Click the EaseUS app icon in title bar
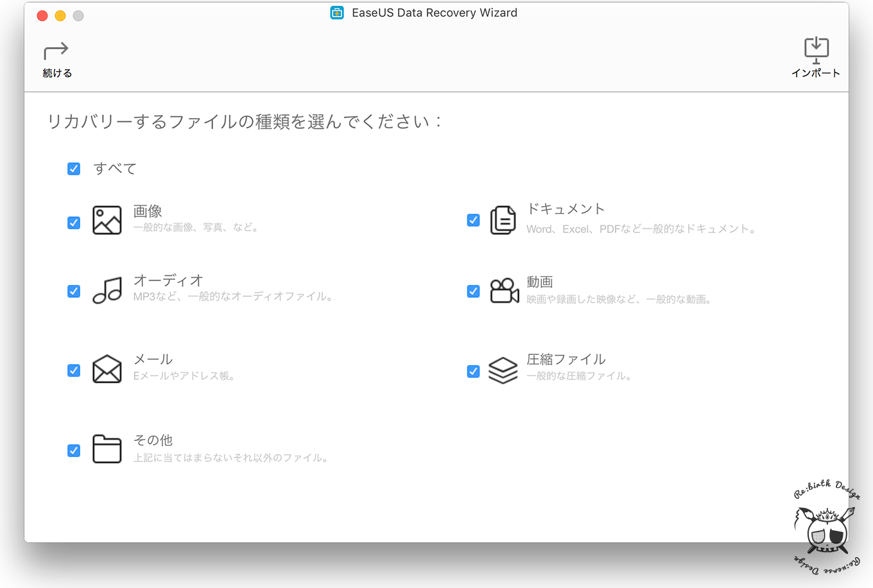Image resolution: width=873 pixels, height=588 pixels. coord(337,13)
